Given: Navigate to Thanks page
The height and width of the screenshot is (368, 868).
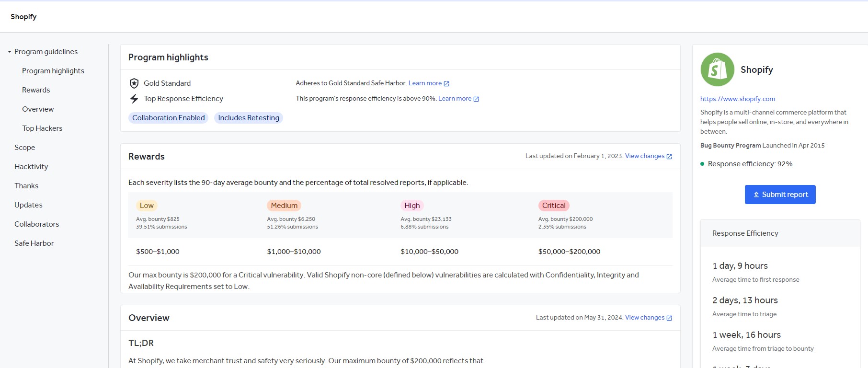Looking at the screenshot, I should pyautogui.click(x=26, y=186).
